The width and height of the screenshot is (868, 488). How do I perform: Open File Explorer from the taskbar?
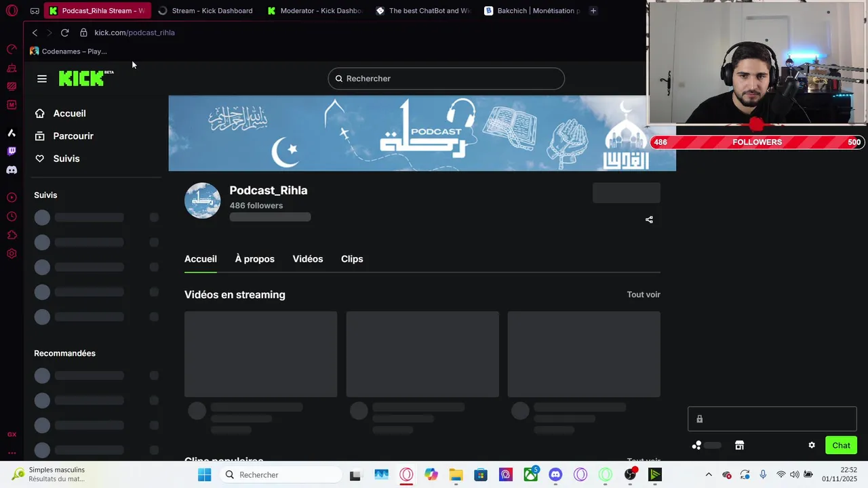click(456, 474)
